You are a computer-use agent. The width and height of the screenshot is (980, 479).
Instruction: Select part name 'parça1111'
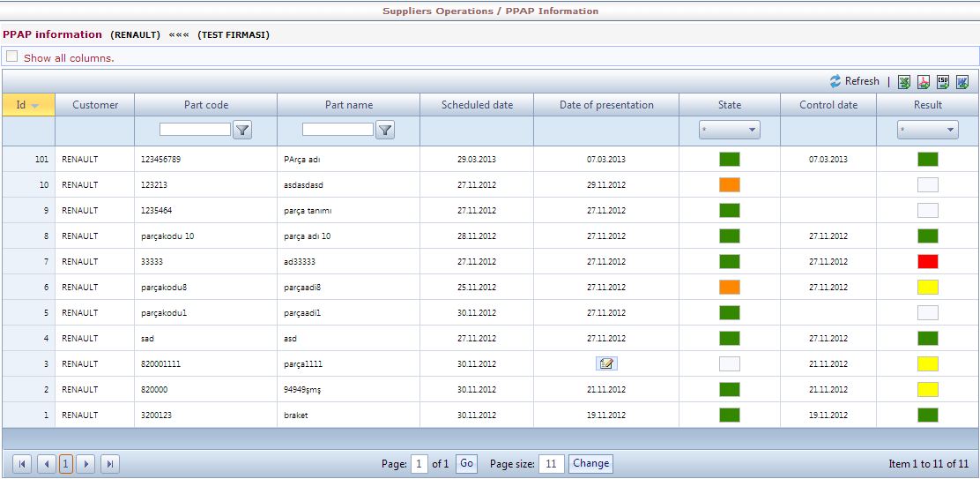point(303,364)
